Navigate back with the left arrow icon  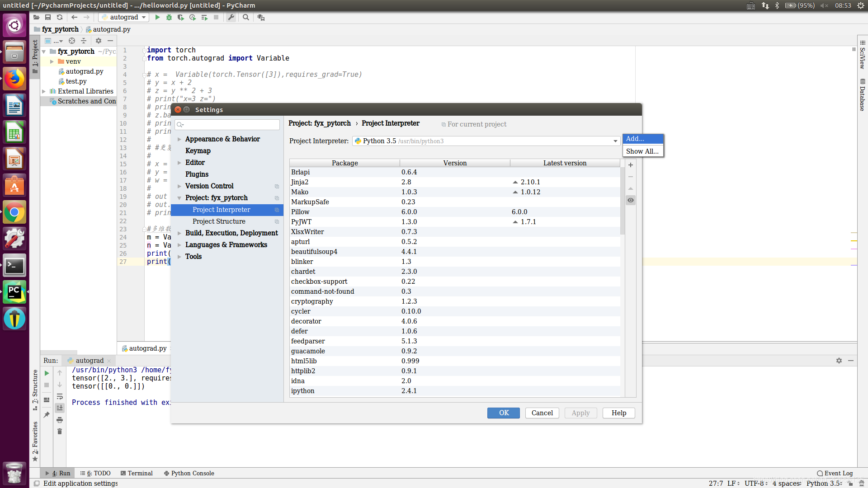click(75, 17)
